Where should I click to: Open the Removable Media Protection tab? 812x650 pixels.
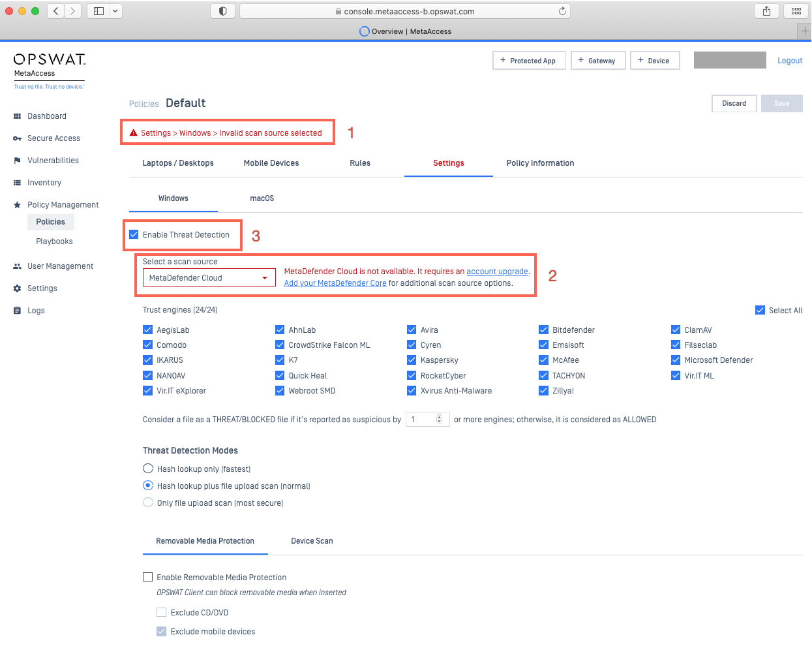(x=205, y=541)
